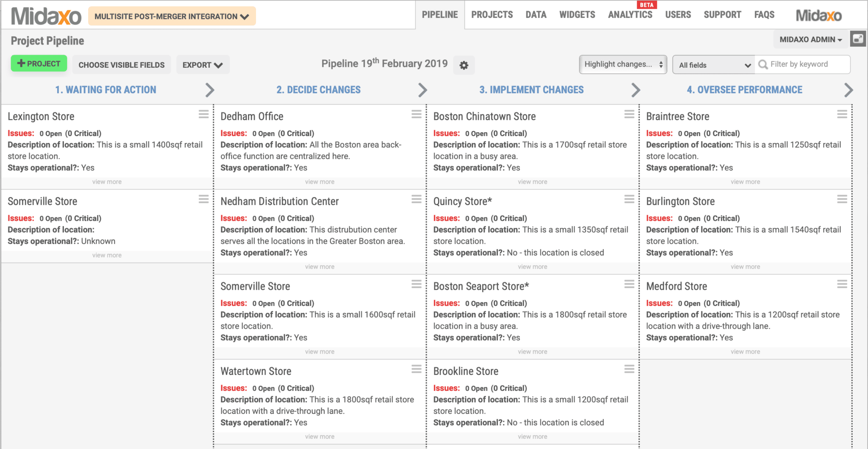
Task: Open the Boston Chinatown Store project title
Action: click(x=484, y=116)
